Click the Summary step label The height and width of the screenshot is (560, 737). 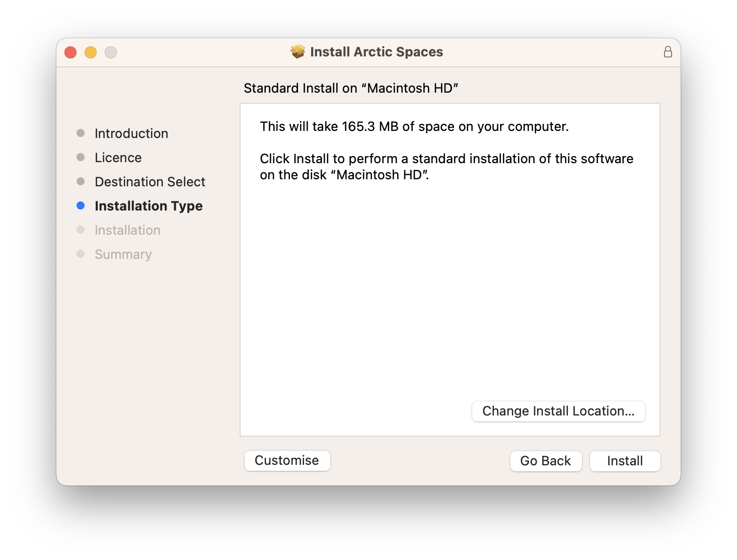click(123, 254)
